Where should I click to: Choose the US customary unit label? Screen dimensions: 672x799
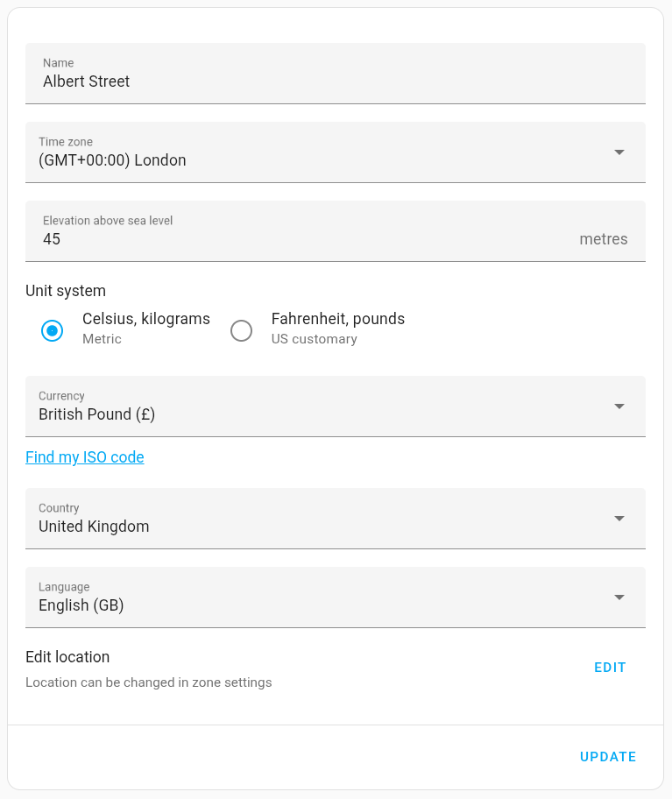(314, 339)
